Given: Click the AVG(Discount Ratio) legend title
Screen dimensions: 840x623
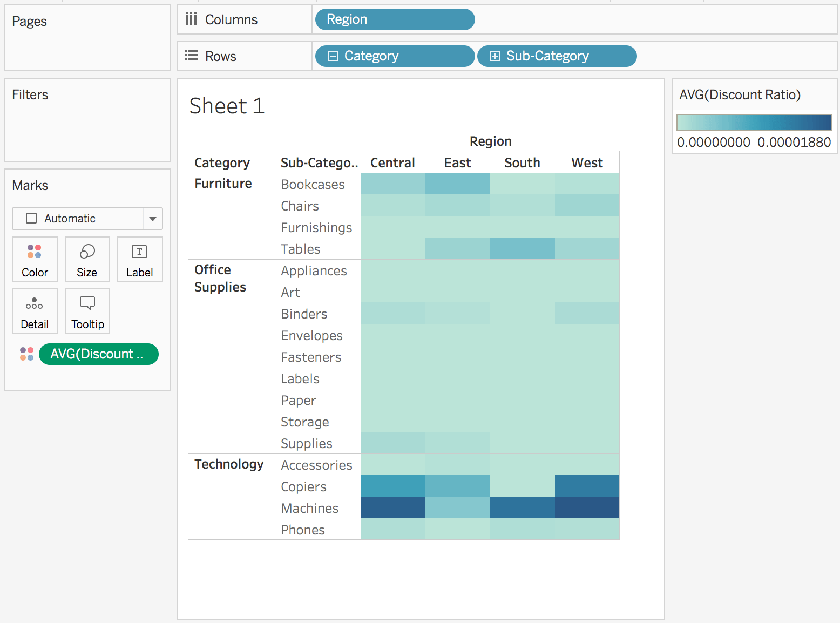Looking at the screenshot, I should (x=740, y=94).
